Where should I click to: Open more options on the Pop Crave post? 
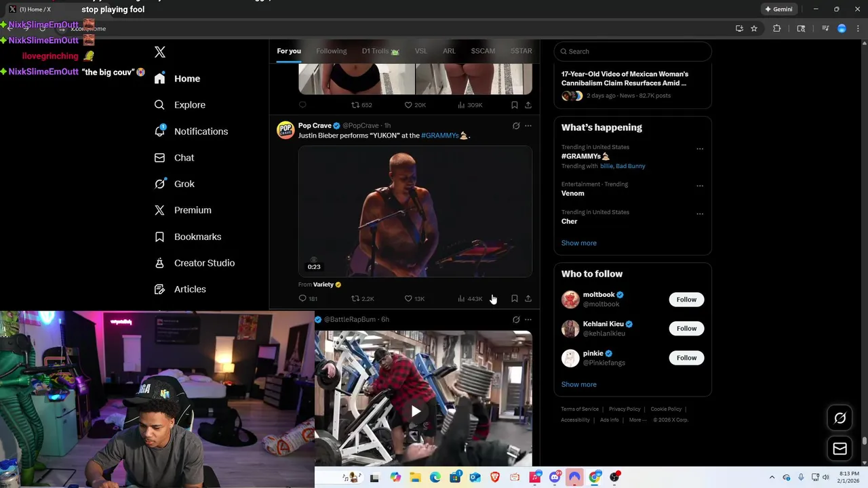528,125
